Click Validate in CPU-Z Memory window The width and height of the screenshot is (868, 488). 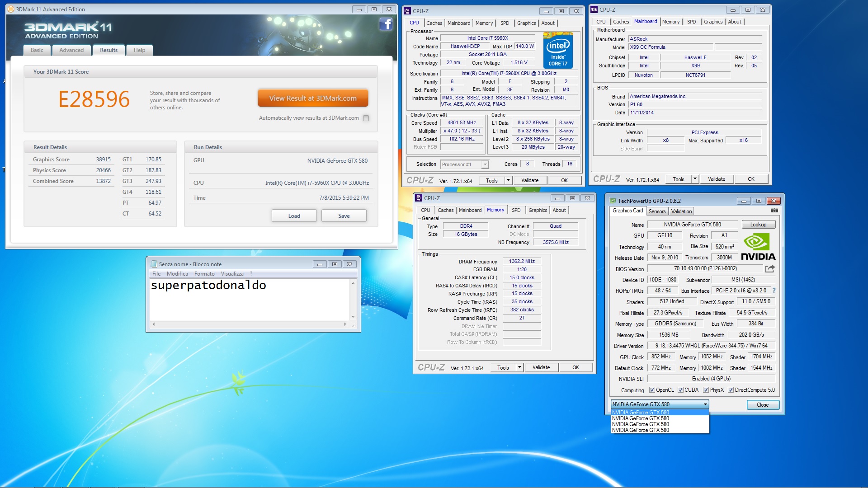[541, 367]
